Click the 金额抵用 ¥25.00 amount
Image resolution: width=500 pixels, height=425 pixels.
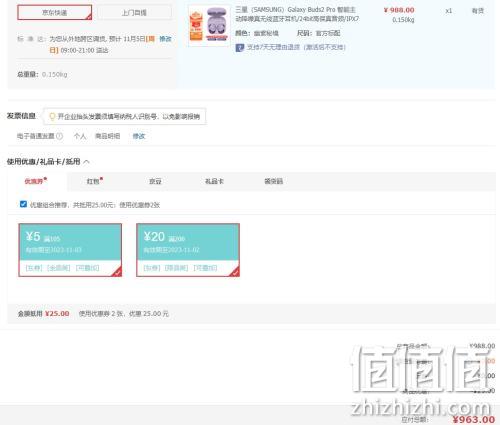pyautogui.click(x=57, y=314)
